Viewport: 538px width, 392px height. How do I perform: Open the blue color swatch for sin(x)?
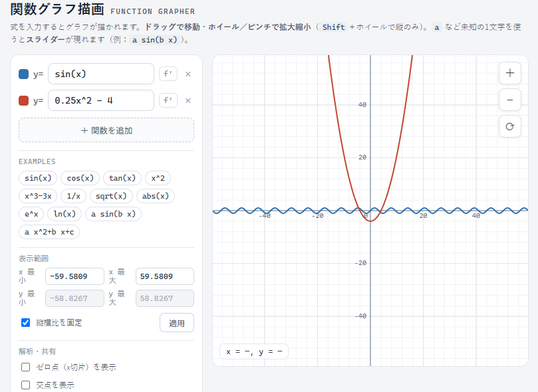coord(24,74)
